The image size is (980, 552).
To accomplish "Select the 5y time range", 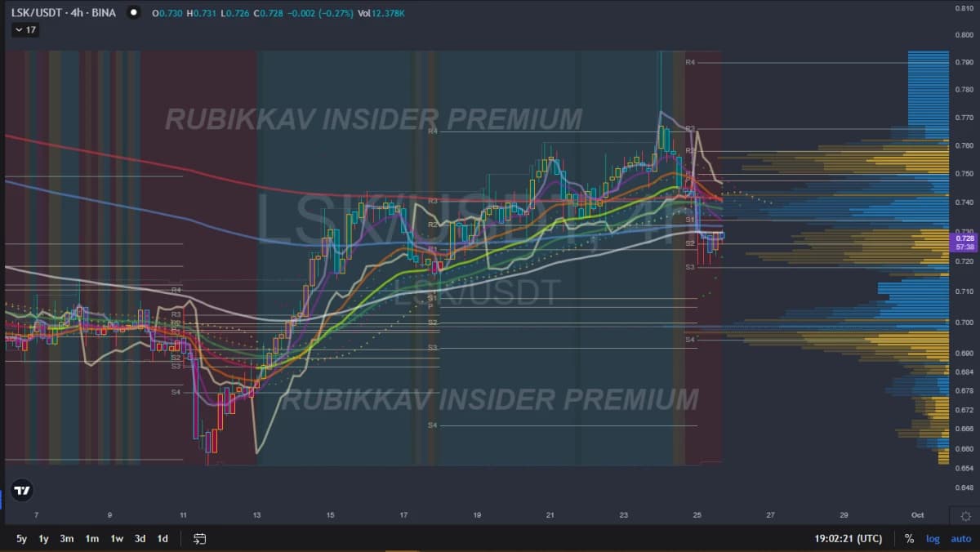I will coord(21,539).
